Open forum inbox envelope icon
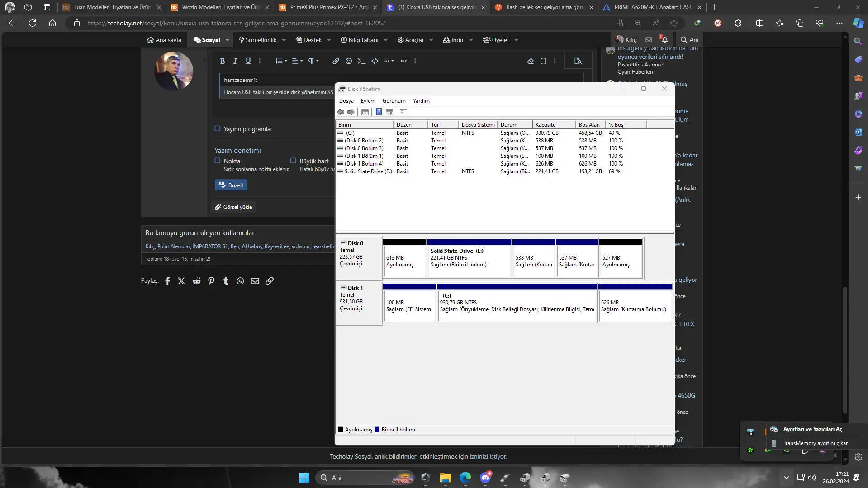 [649, 40]
